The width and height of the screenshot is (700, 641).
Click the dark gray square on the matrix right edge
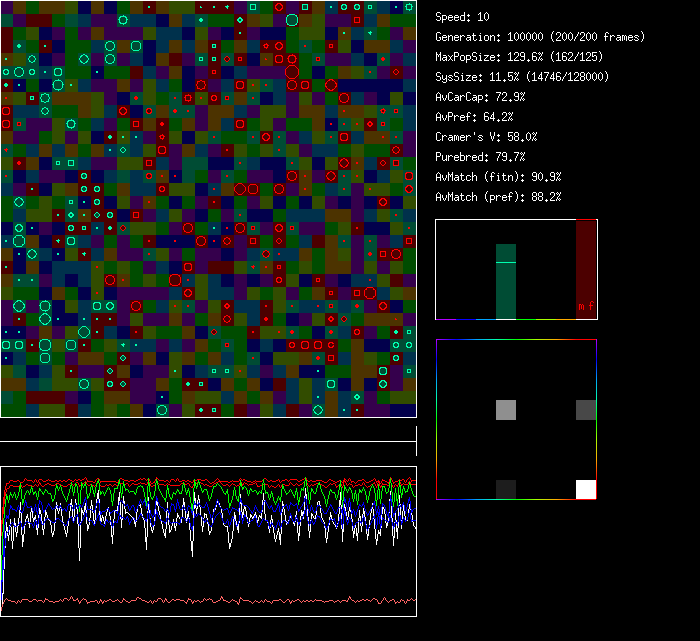pyautogui.click(x=586, y=409)
